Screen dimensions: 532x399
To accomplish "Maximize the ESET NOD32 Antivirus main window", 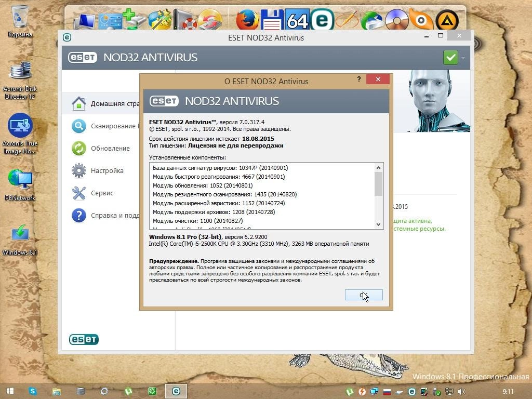I will (x=441, y=36).
